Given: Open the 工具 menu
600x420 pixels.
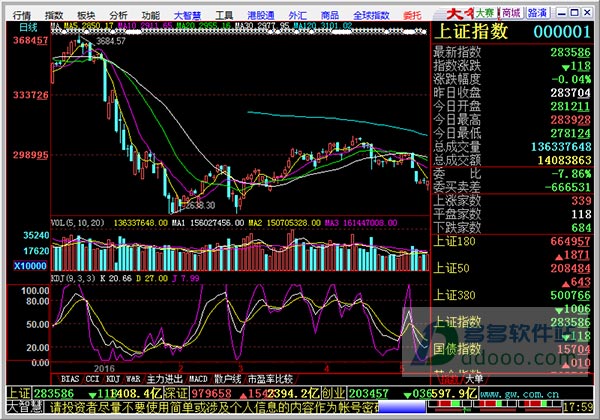Looking at the screenshot, I should click(x=224, y=15).
